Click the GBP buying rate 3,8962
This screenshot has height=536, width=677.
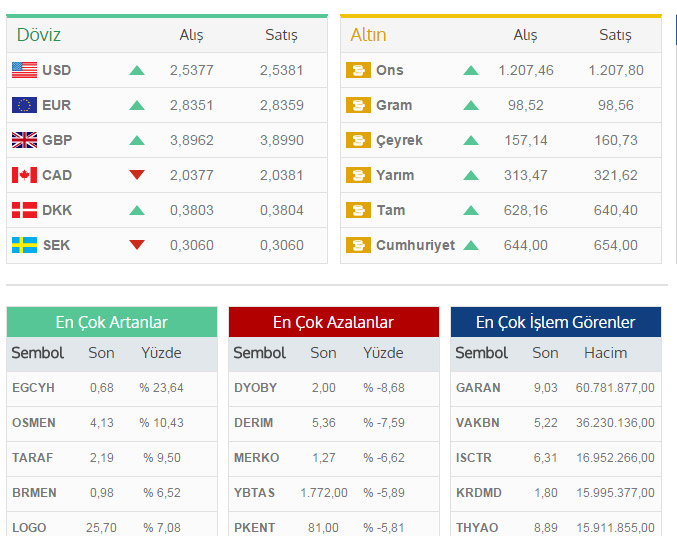pos(192,140)
